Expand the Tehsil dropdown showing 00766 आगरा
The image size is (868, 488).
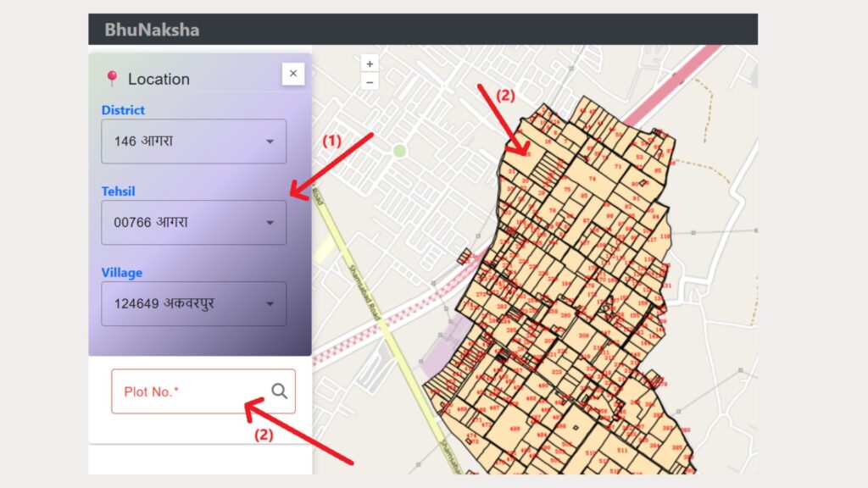(193, 223)
